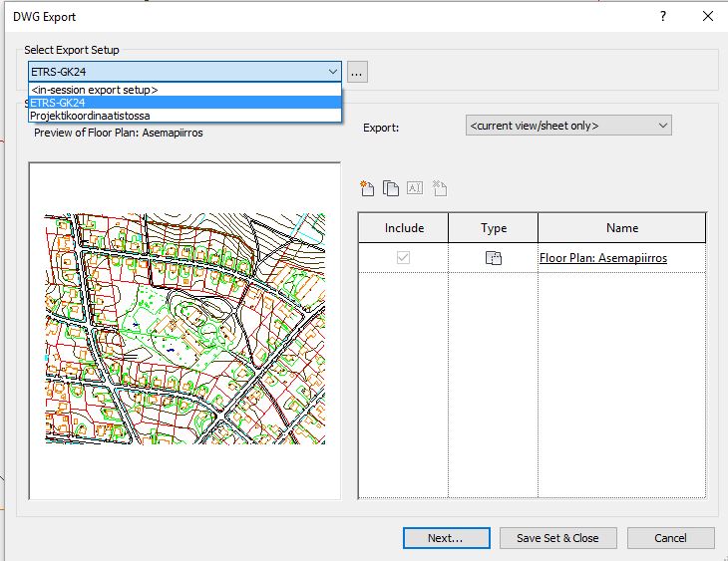Click the Type column header

[x=493, y=228]
